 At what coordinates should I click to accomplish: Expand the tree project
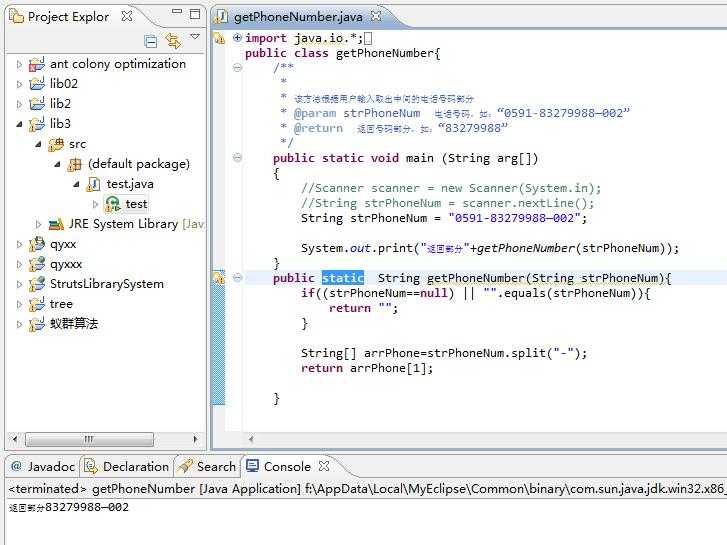[x=19, y=304]
